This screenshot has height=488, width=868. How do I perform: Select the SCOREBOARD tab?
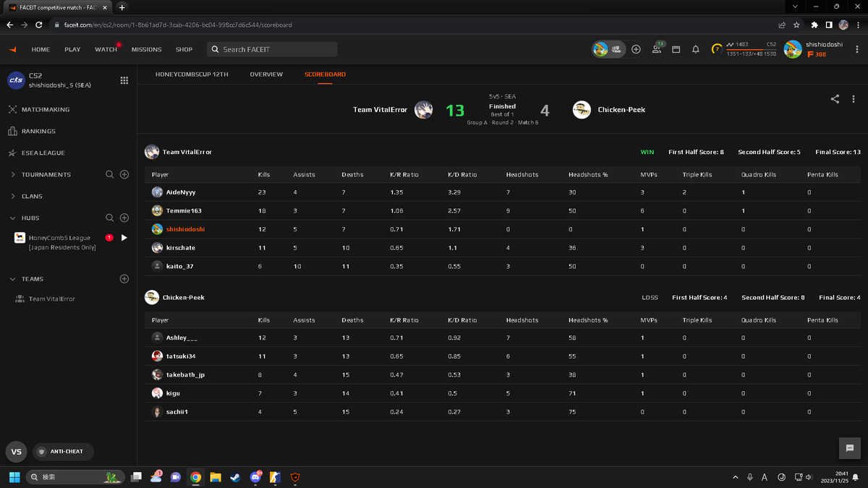click(x=325, y=74)
